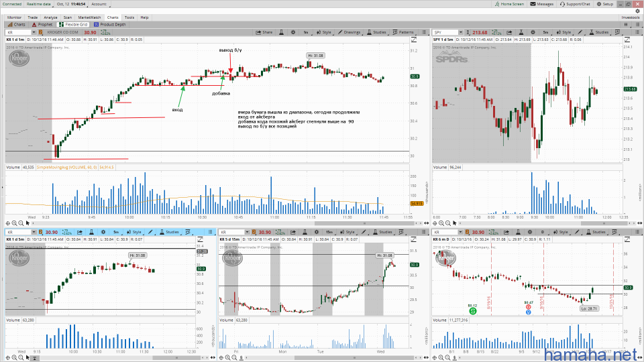The image size is (644, 362).
Task: Click flask icon in KR 15m chart toolbar
Action: pos(305,232)
